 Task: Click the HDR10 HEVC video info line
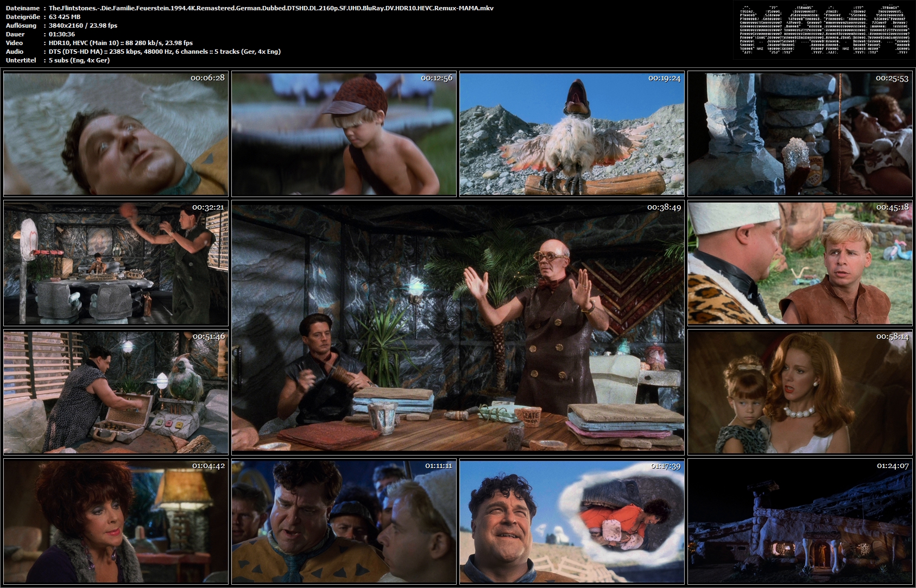pos(121,43)
